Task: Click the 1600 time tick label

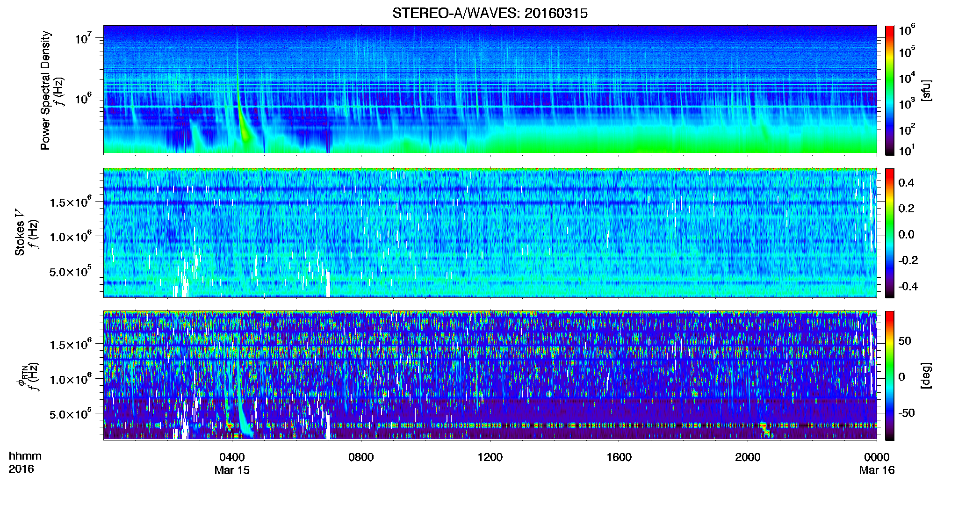Action: (x=619, y=457)
